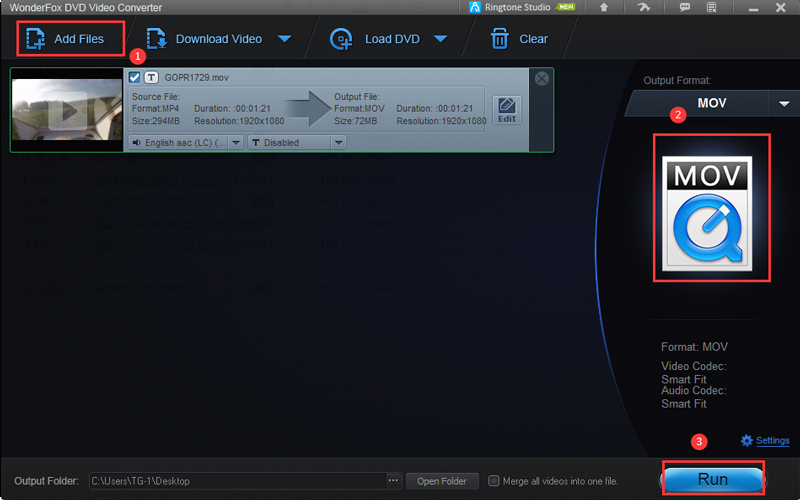Expand the Load DVD dropdown arrow
Screen dimensions: 800x500
(x=439, y=40)
